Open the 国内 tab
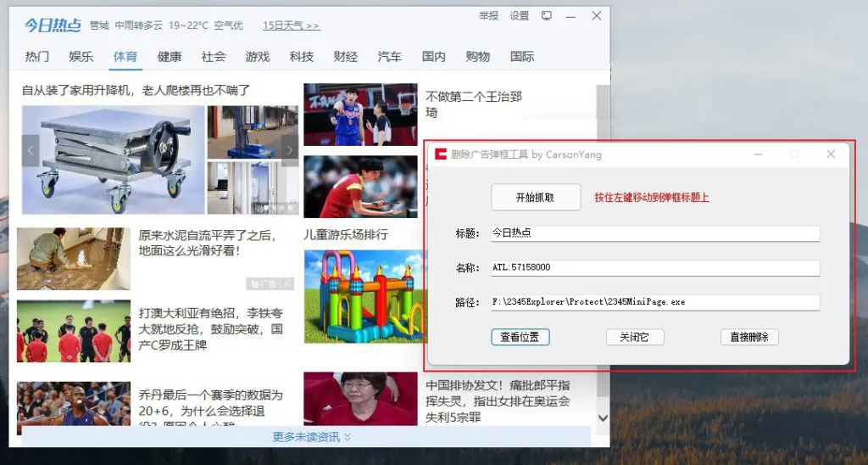This screenshot has height=465, width=868. [434, 57]
